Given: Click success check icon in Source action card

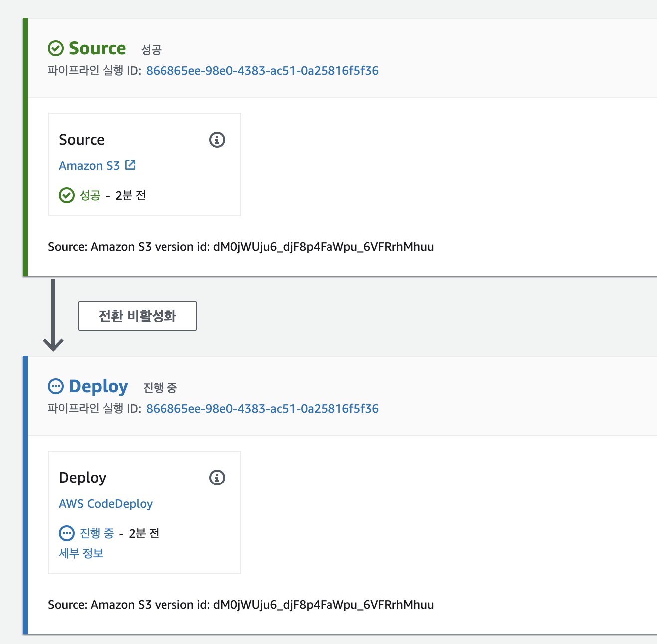Looking at the screenshot, I should [x=67, y=195].
